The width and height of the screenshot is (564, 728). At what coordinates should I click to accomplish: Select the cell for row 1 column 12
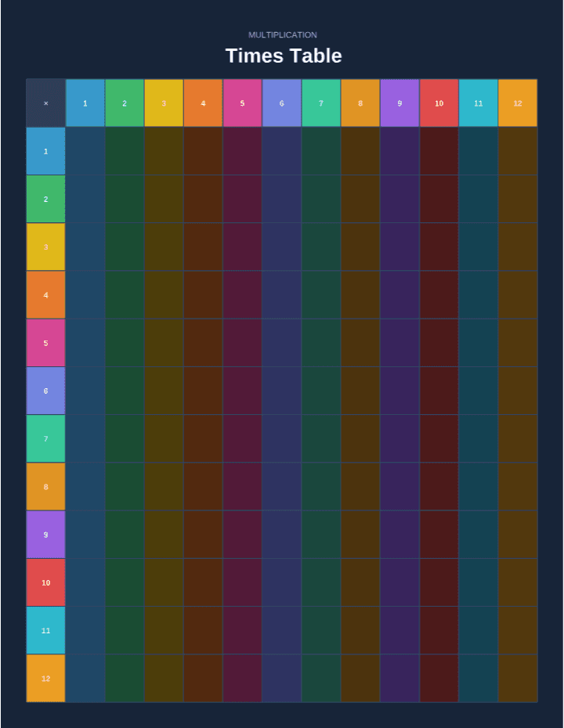[x=518, y=151]
